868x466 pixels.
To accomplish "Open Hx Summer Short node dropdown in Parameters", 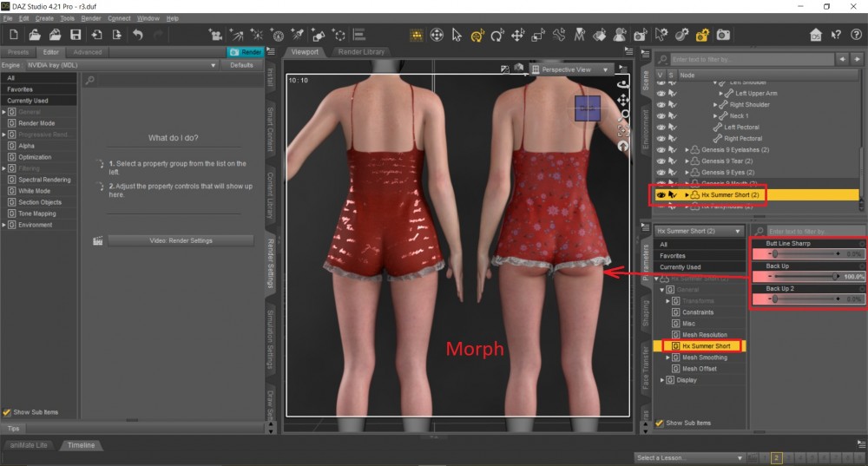I will coord(699,231).
